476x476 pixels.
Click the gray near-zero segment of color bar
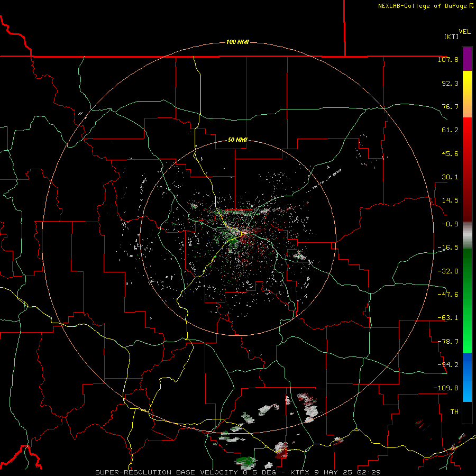click(467, 235)
